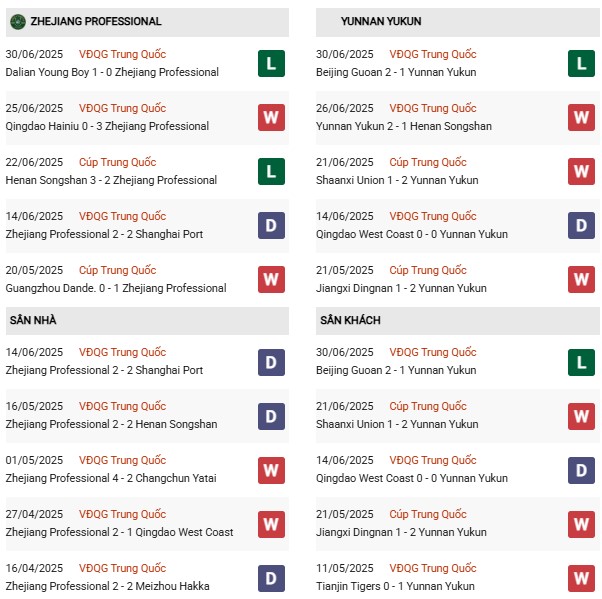The image size is (602, 599).
Task: Click the Zhejiang Professional club logo icon
Action: (17, 21)
